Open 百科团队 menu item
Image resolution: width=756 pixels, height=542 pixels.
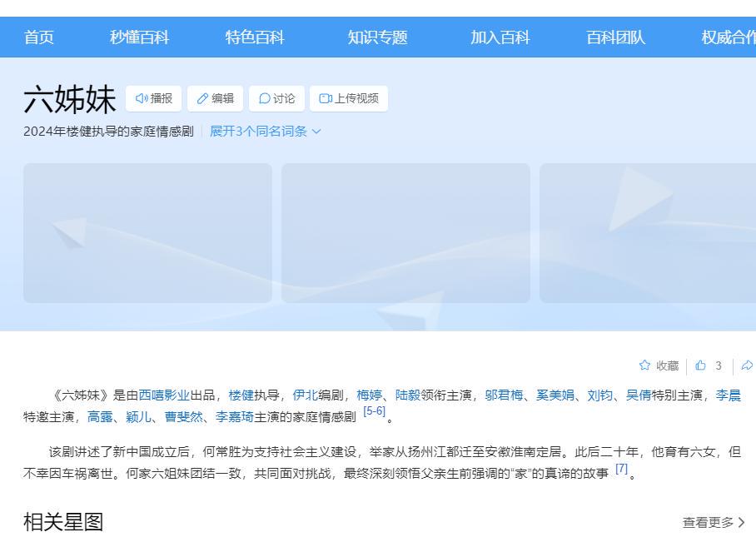615,37
